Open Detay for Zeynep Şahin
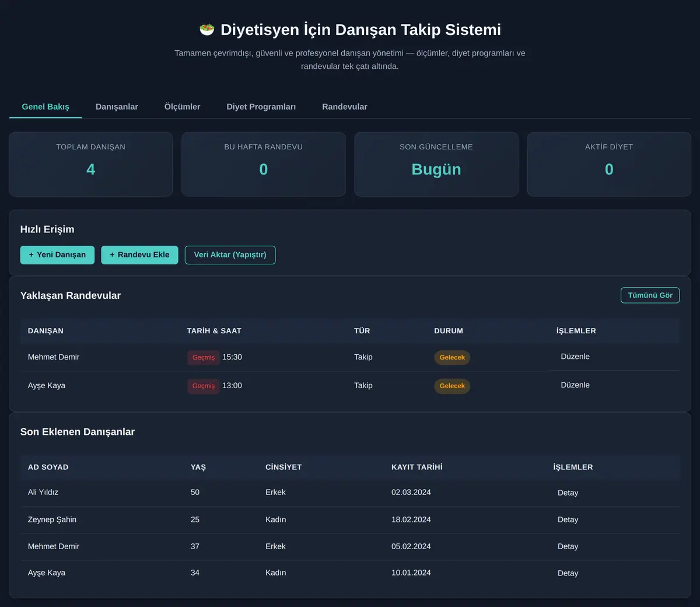Image resolution: width=700 pixels, height=607 pixels. [568, 519]
